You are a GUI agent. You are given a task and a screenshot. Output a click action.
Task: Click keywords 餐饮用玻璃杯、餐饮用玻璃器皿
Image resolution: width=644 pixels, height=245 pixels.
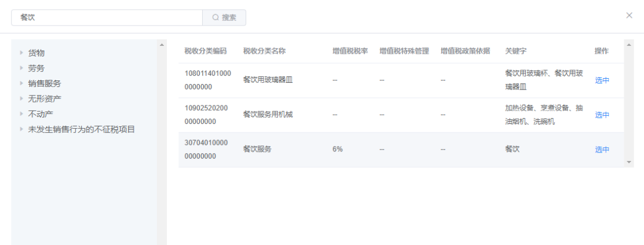coord(544,80)
